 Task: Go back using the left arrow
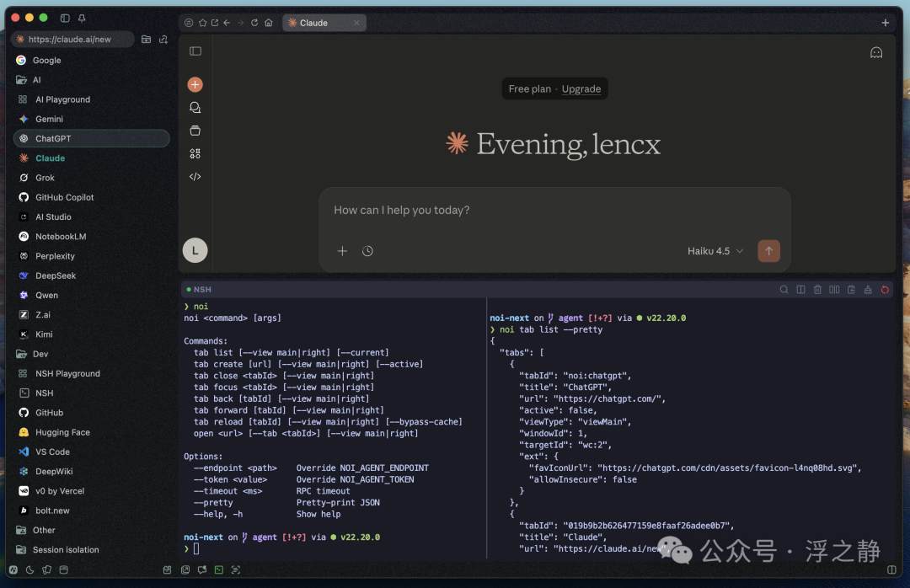pyautogui.click(x=227, y=23)
